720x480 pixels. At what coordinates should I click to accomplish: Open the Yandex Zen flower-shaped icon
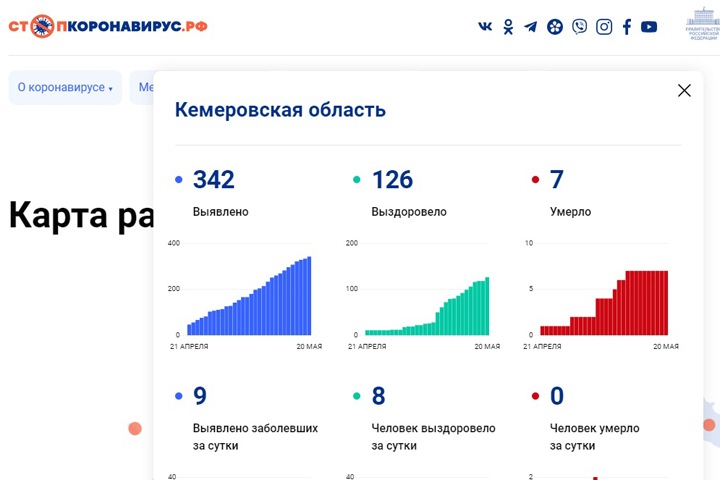(555, 27)
